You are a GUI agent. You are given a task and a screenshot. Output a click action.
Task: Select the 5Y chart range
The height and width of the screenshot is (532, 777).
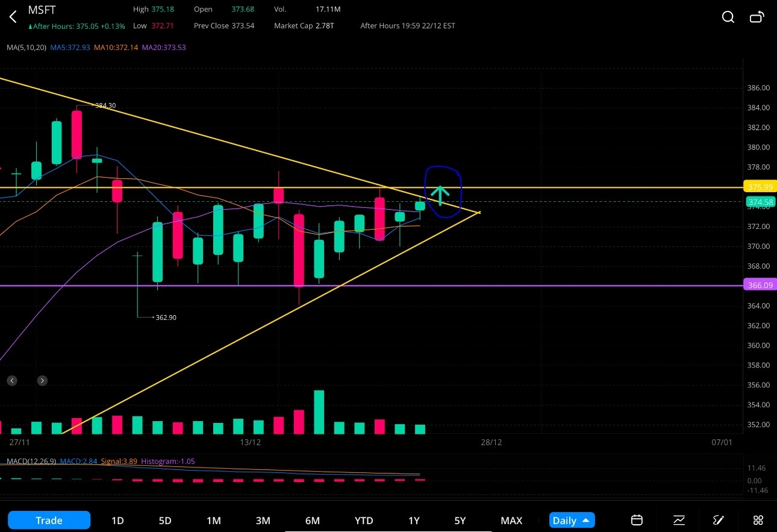[x=460, y=521]
